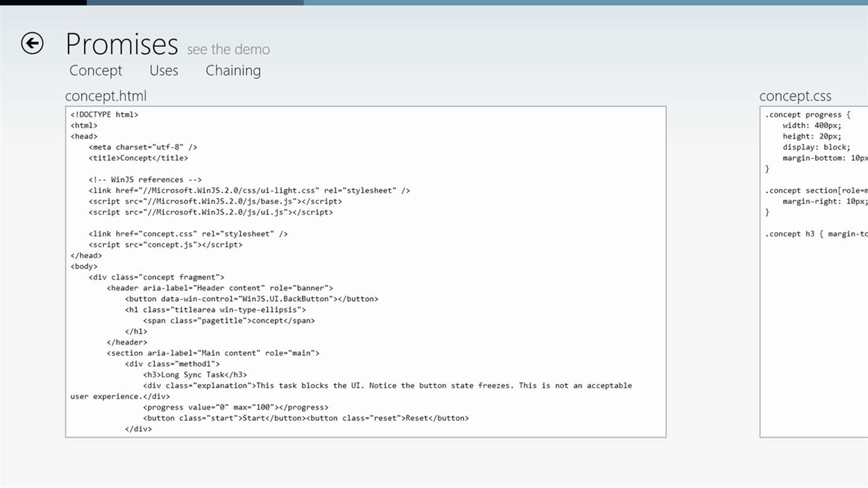868x488 pixels.
Task: Select the ui.js script line
Action: pos(211,212)
